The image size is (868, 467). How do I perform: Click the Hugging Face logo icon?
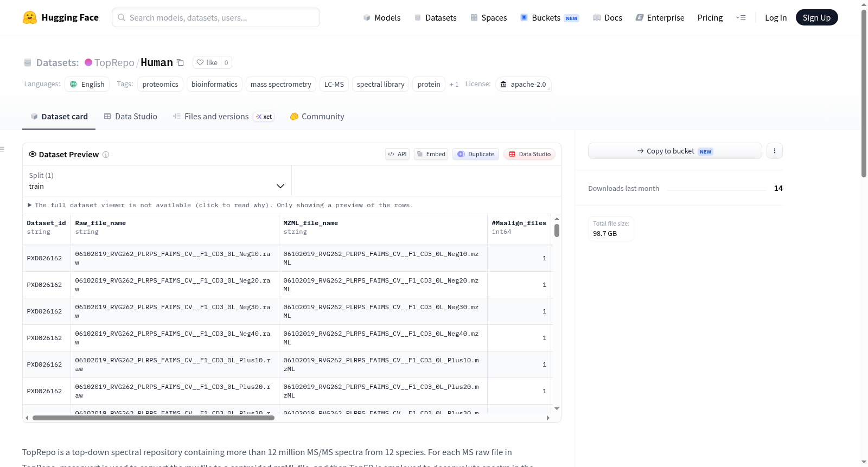coord(30,17)
